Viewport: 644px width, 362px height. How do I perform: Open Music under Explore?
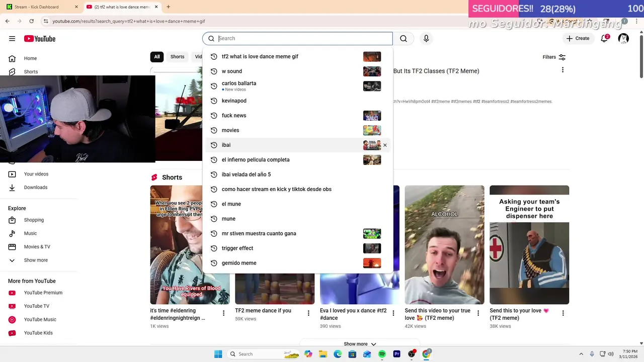point(30,233)
